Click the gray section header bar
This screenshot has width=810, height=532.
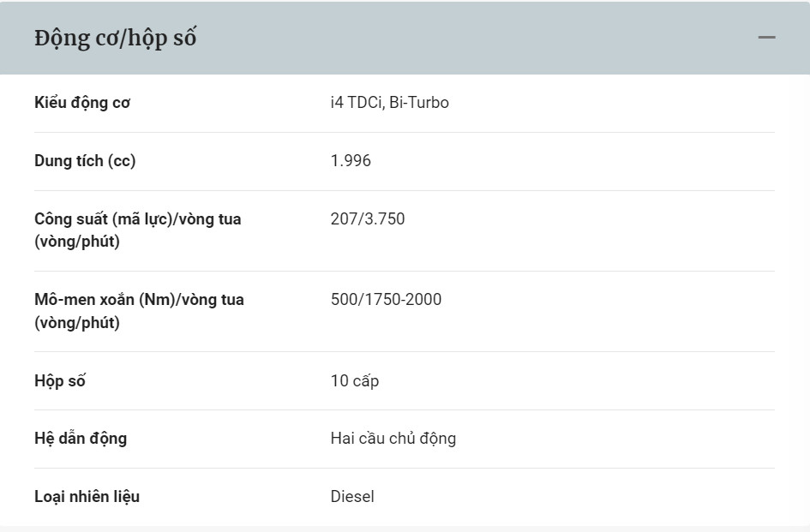tap(405, 38)
